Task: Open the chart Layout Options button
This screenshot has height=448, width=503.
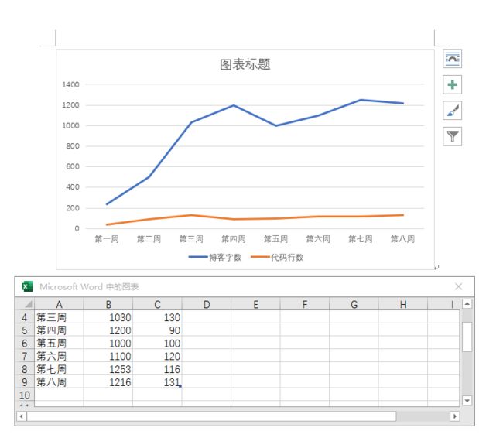Action: [453, 59]
